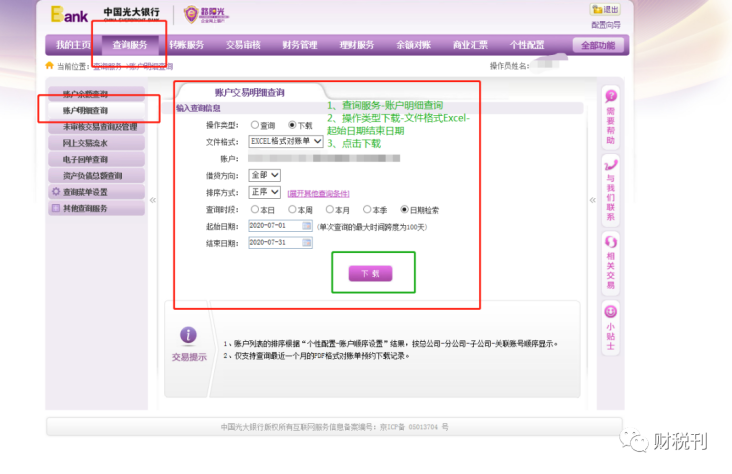Click the 全部功能 button
Image resolution: width=732 pixels, height=474 pixels.
[598, 45]
